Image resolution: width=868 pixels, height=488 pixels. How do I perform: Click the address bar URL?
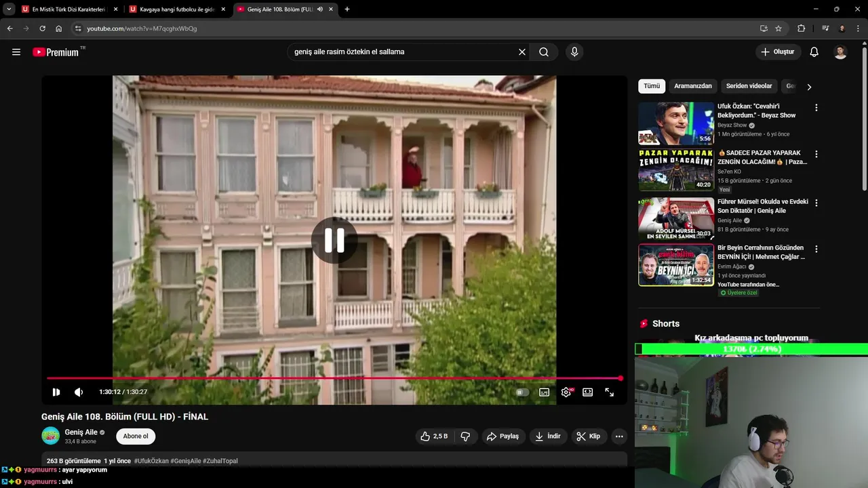[142, 28]
